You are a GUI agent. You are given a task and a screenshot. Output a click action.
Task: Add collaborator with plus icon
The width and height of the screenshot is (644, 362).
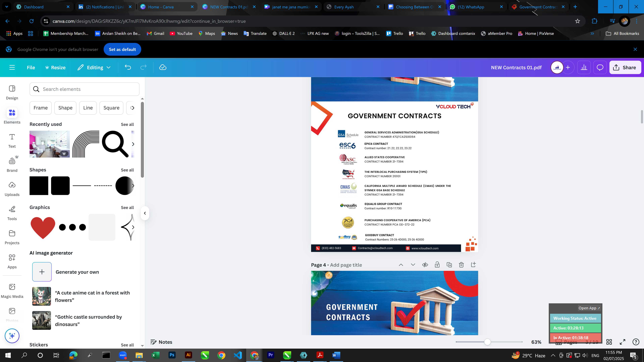568,67
